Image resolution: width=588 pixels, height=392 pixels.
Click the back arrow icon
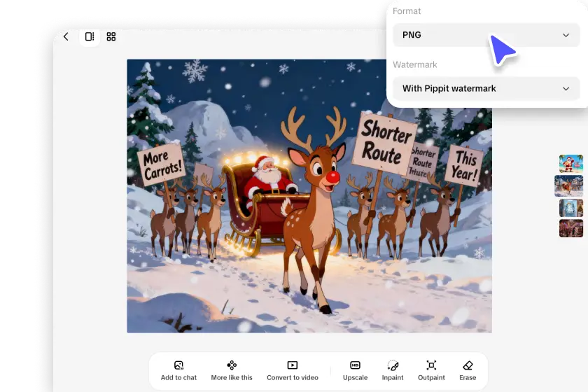(66, 36)
